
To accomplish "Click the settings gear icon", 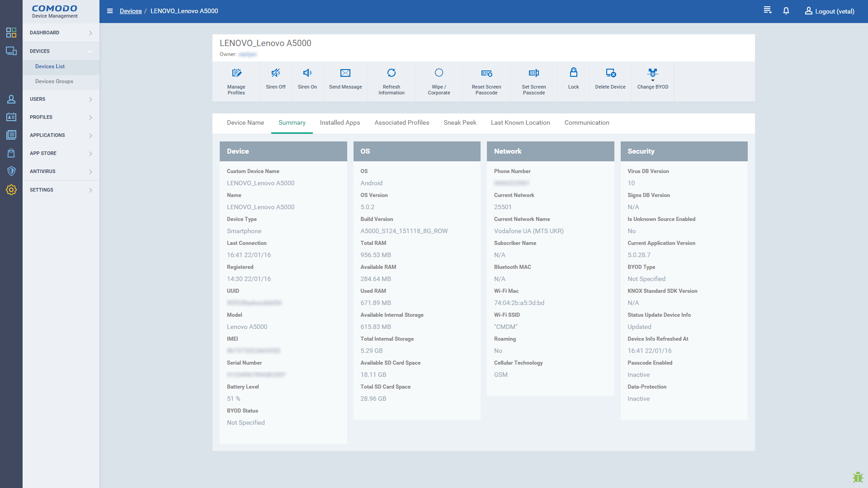I will [11, 190].
